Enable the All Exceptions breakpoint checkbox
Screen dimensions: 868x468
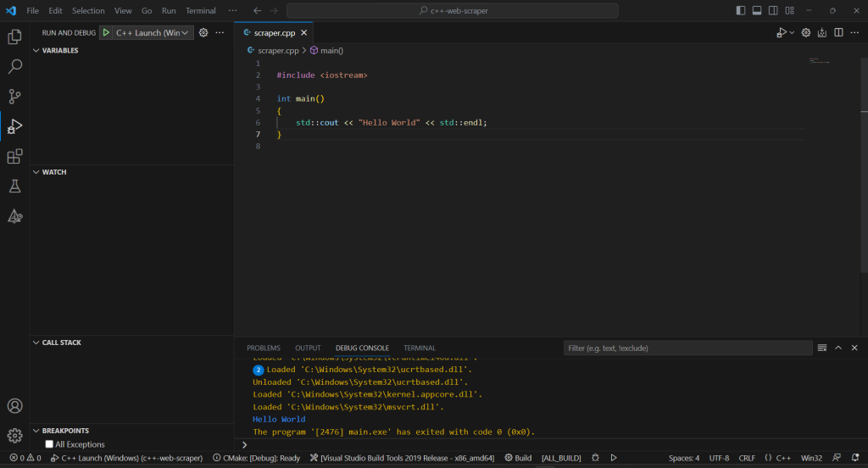(x=49, y=444)
